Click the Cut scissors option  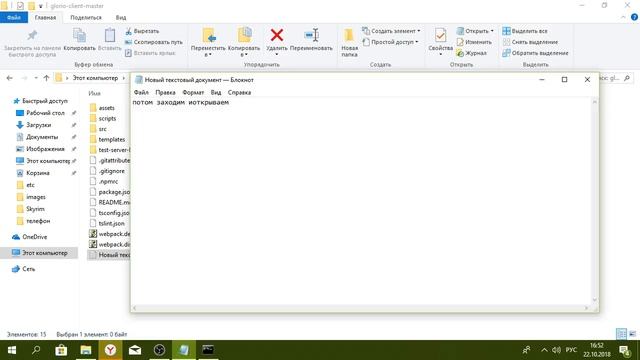[x=142, y=31]
